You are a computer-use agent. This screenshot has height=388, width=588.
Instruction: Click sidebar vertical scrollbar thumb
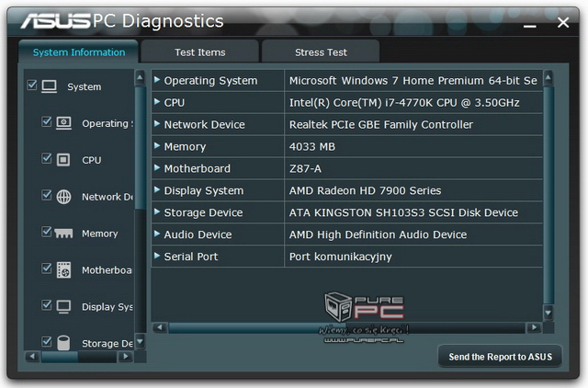[x=140, y=147]
